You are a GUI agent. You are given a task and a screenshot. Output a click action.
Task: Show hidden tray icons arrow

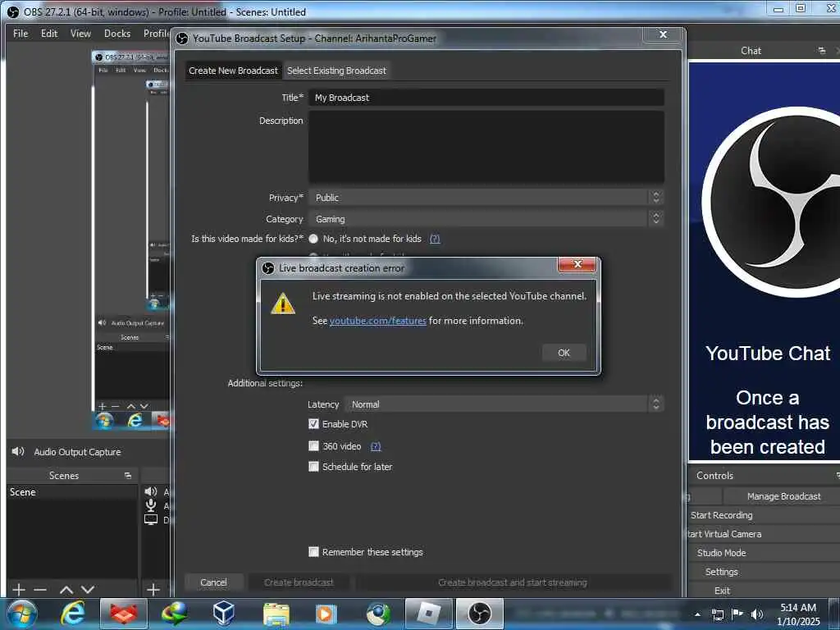[x=697, y=615]
